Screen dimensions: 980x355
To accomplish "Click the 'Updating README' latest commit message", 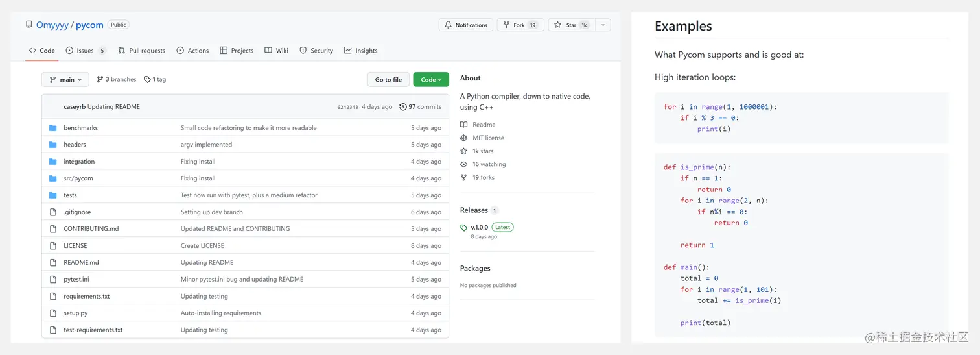I will click(113, 107).
